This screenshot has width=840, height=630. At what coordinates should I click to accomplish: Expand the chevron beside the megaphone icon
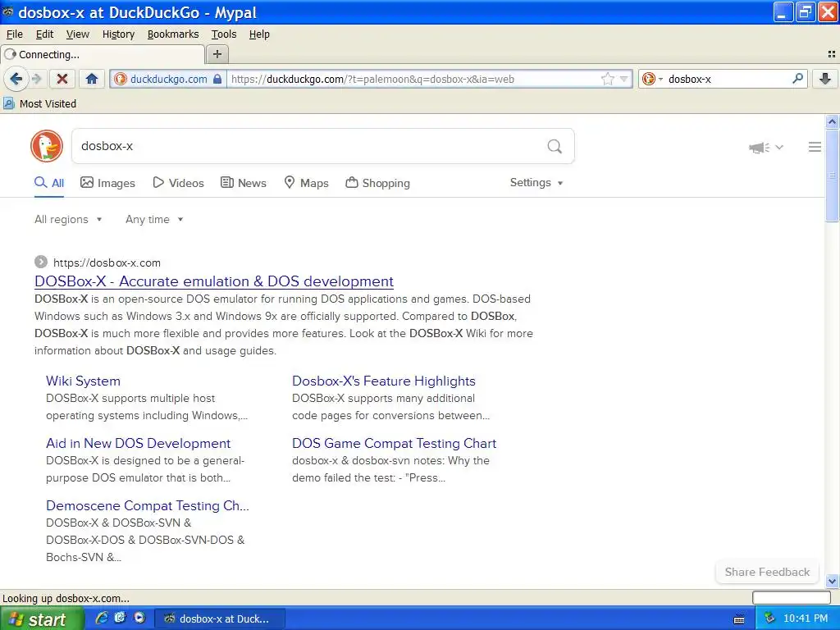point(779,148)
